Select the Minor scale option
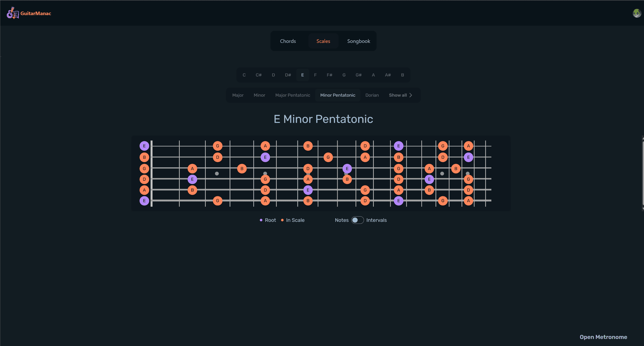Image resolution: width=644 pixels, height=346 pixels. (x=259, y=95)
